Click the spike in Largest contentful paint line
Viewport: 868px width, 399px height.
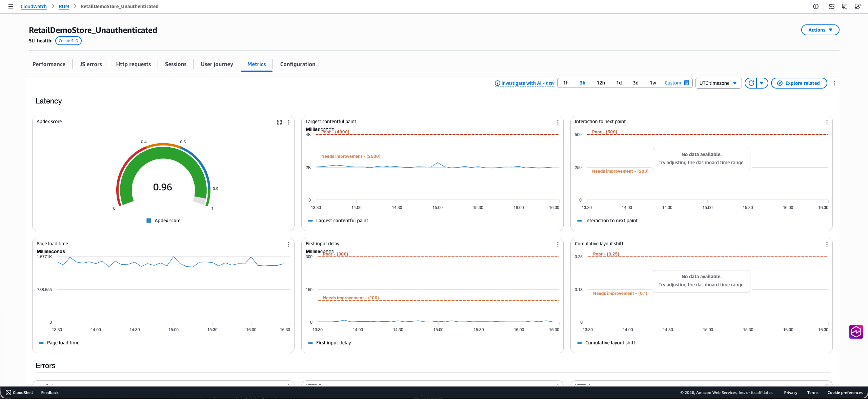[x=438, y=163]
